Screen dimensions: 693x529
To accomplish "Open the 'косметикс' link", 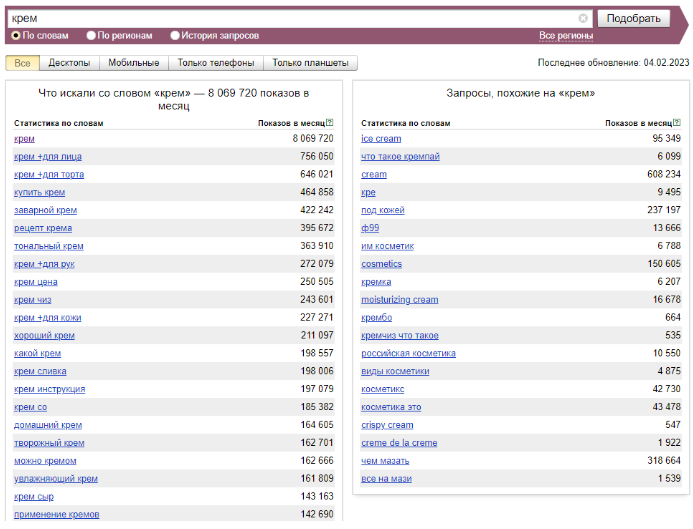I will (x=383, y=389).
